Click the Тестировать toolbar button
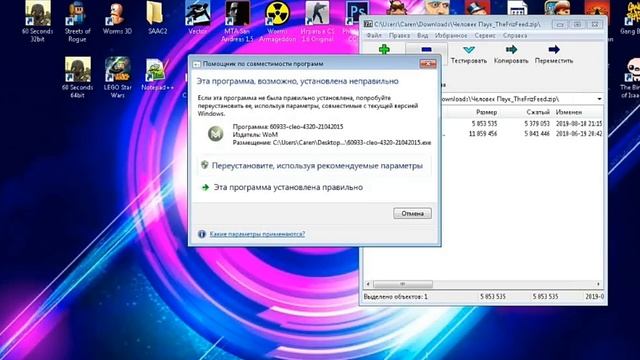Screen dimensions: 640x360 point(469,55)
